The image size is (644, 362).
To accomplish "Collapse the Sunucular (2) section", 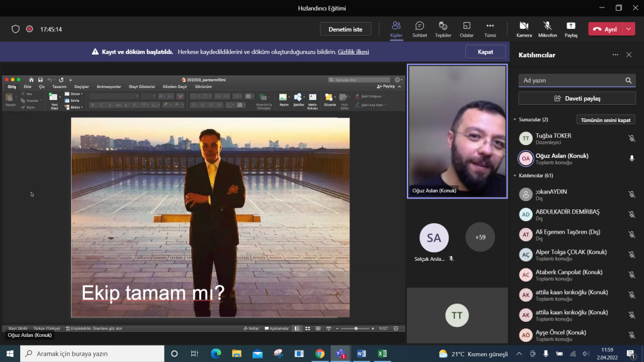I will 515,119.
